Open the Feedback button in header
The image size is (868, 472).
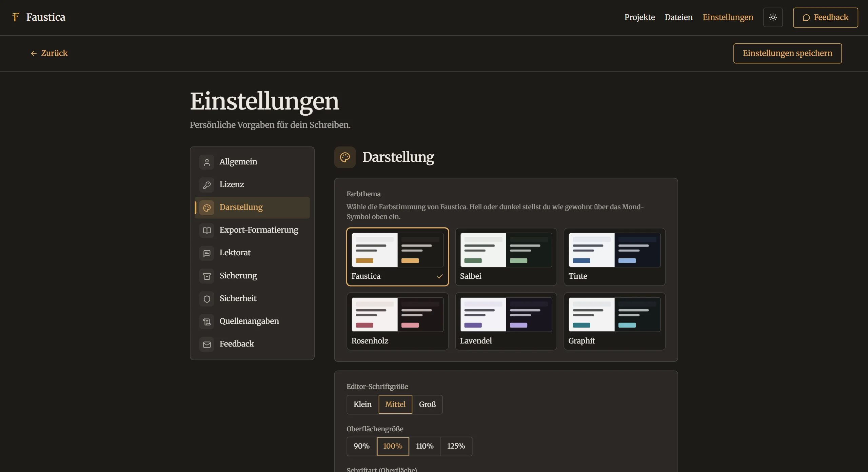pos(825,18)
